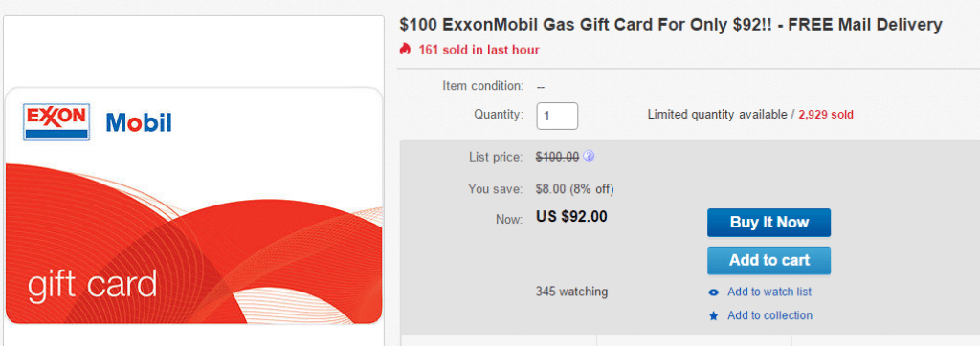Add the gift card to cart
Screen dimensions: 980x346
pos(768,260)
